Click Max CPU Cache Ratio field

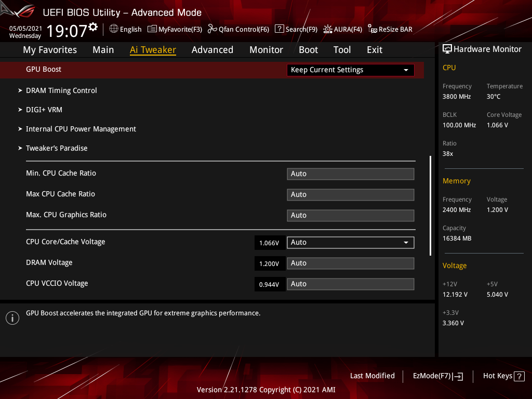click(351, 195)
